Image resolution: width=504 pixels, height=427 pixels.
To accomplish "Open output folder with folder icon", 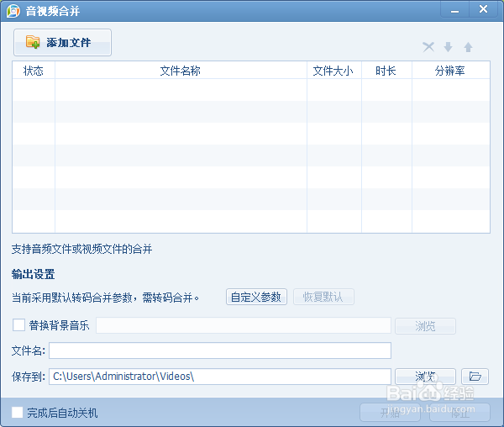I will pos(475,377).
